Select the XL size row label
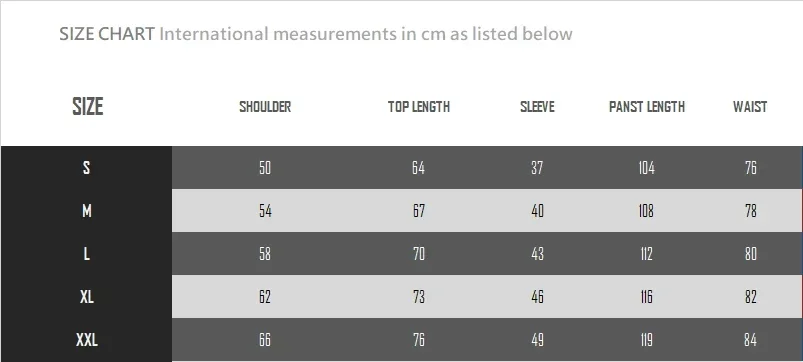This screenshot has width=803, height=362. [x=87, y=296]
